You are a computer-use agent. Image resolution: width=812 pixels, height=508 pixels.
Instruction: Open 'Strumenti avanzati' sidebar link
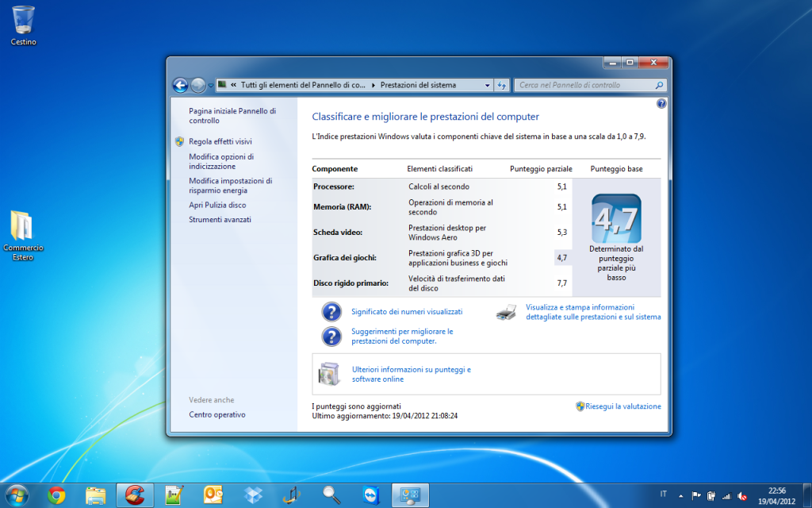click(x=220, y=219)
